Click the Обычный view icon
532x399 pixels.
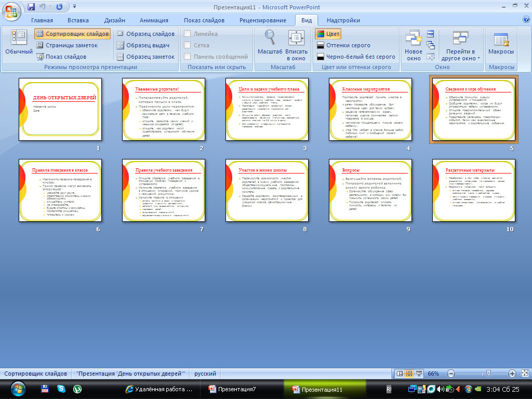tap(19, 41)
